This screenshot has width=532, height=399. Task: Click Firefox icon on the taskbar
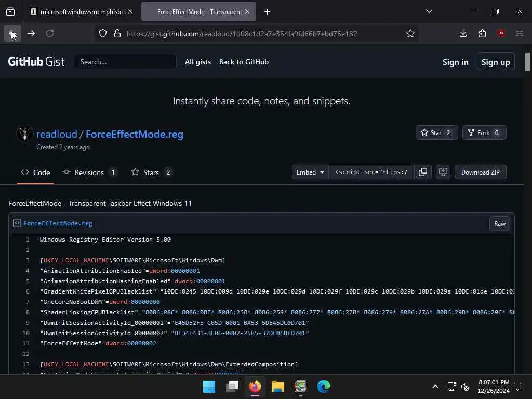255,387
